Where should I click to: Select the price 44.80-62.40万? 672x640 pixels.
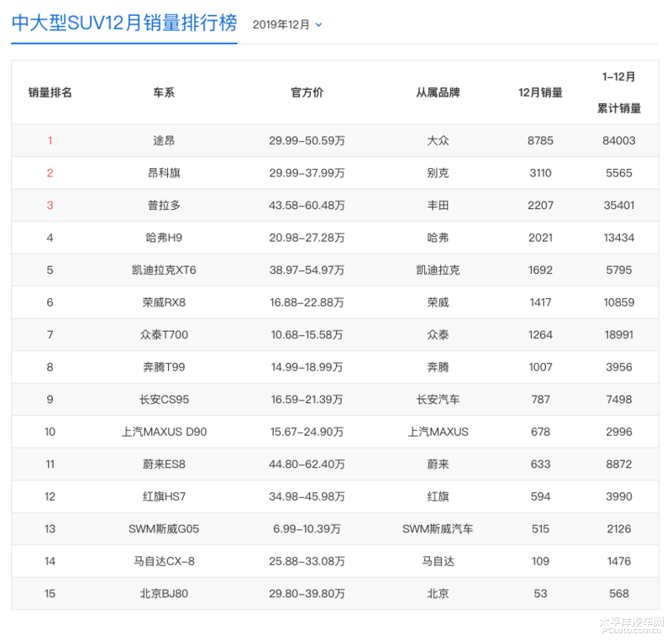307,464
